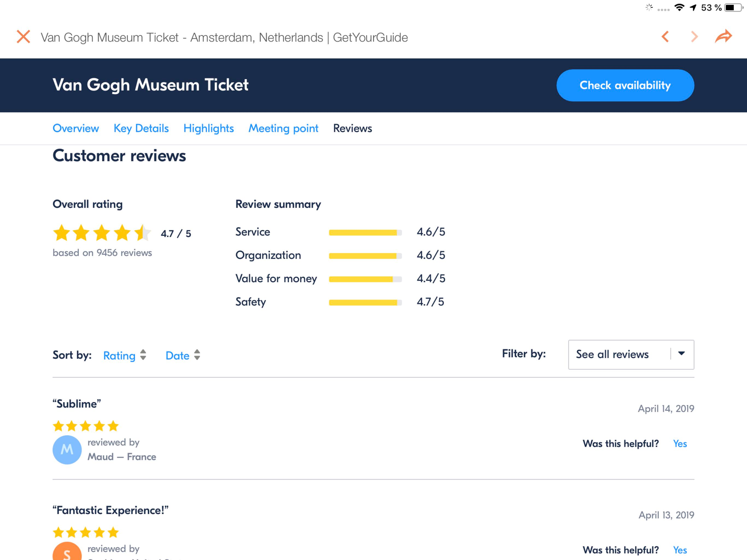
Task: Click the "Sublime" review title
Action: 77,404
